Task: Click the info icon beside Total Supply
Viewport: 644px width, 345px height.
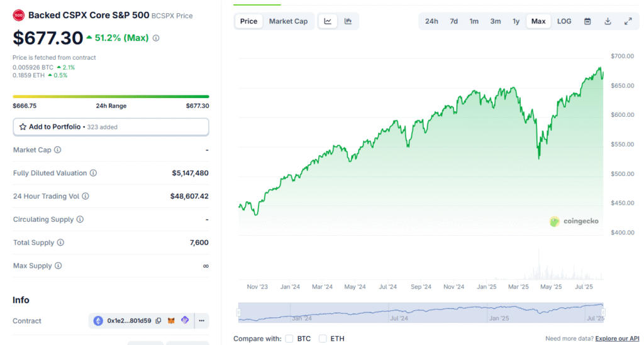Action: 60,243
